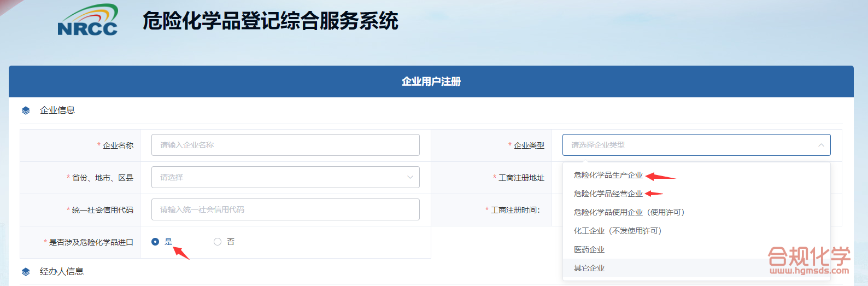The height and width of the screenshot is (286, 868).
Task: Pick 其它企业 from enterprise types
Action: tap(589, 269)
